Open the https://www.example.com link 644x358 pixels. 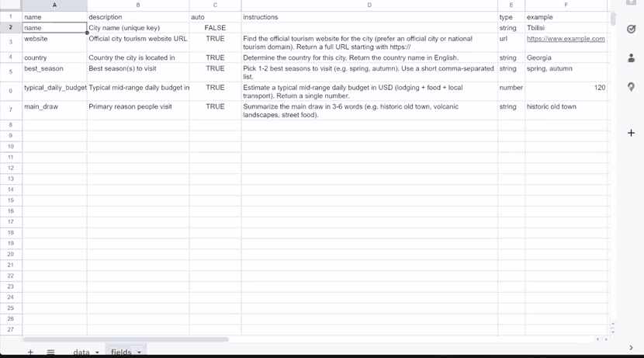(566, 39)
